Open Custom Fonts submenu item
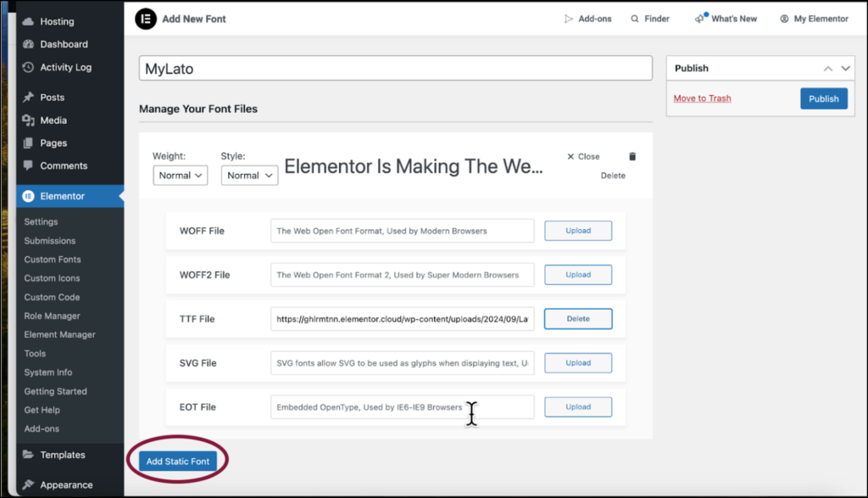Viewport: 868px width, 498px height. (x=53, y=260)
